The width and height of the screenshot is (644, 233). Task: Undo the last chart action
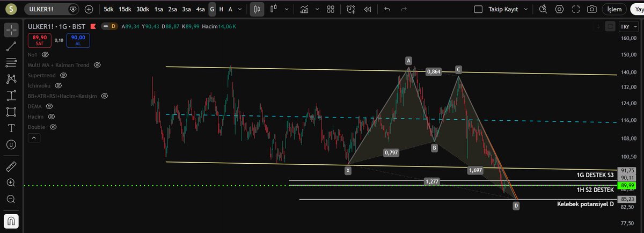387,9
